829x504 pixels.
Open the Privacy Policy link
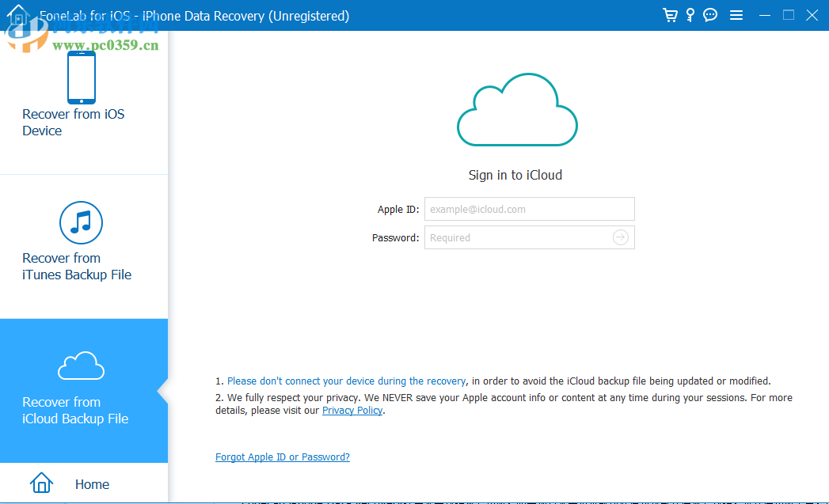tap(352, 410)
